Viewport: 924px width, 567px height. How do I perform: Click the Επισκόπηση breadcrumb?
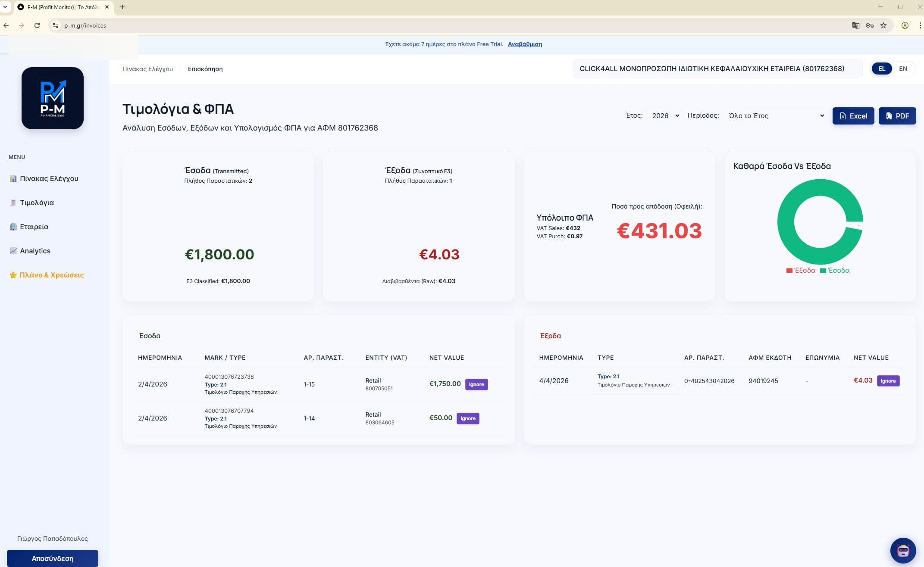[x=205, y=69]
